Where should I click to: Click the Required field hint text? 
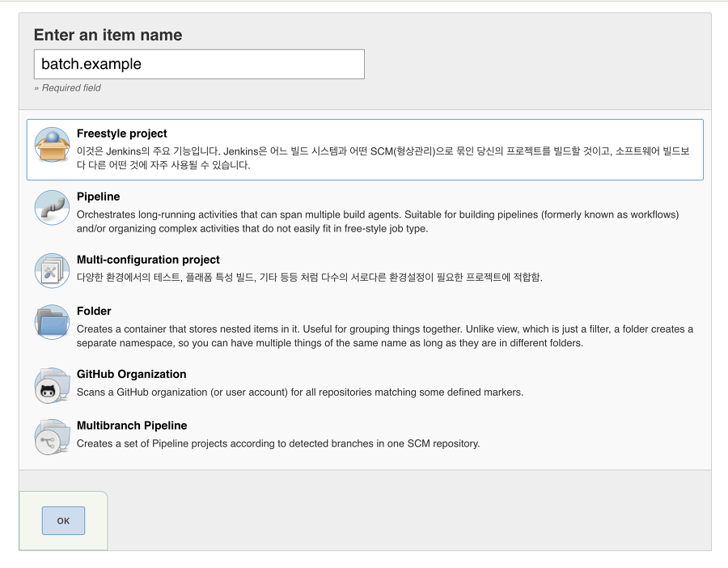coord(67,87)
